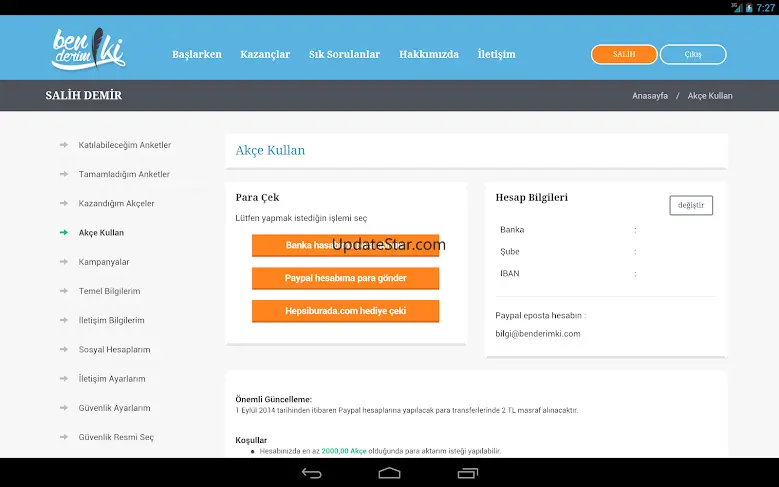This screenshot has height=487, width=779.
Task: Click the Ben Derim Ki logo
Action: point(88,49)
